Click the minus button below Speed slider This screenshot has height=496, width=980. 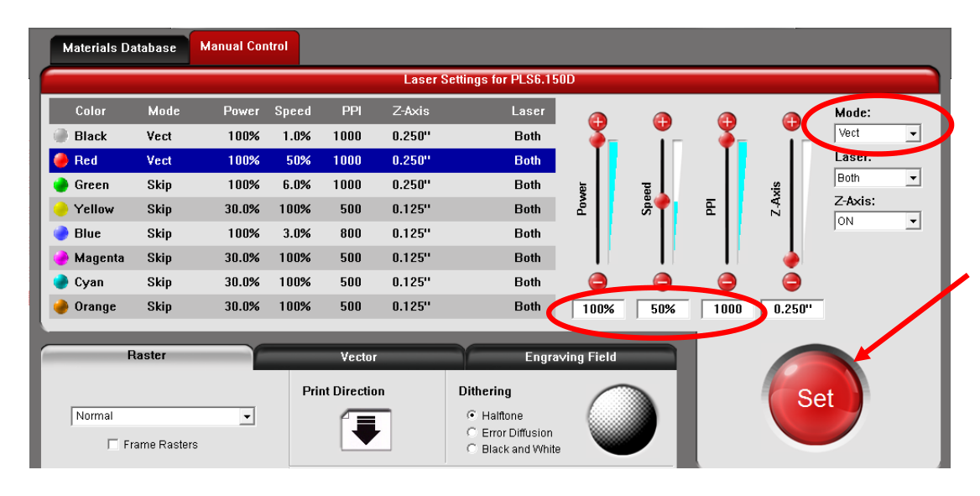click(663, 281)
